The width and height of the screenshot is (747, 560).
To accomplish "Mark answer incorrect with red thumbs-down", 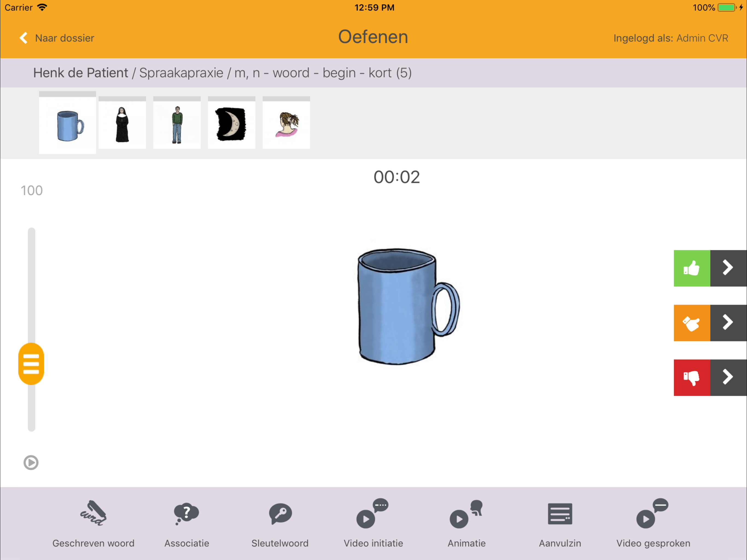I will pyautogui.click(x=691, y=377).
